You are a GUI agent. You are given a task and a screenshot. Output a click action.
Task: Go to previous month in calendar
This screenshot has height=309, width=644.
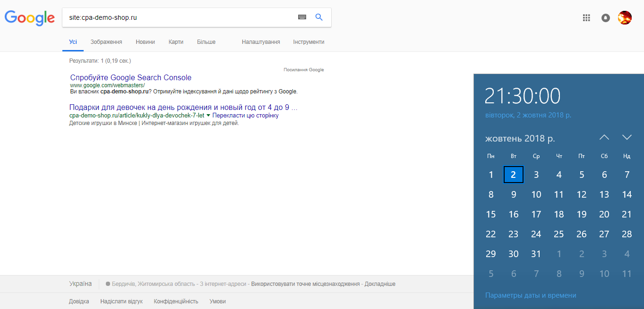[604, 138]
